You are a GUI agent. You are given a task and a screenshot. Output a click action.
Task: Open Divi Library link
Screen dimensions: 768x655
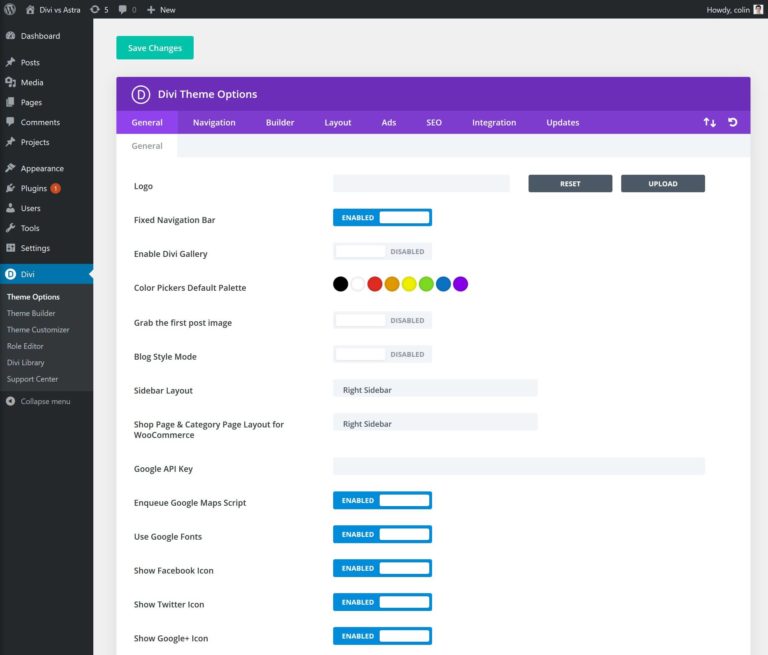(25, 363)
